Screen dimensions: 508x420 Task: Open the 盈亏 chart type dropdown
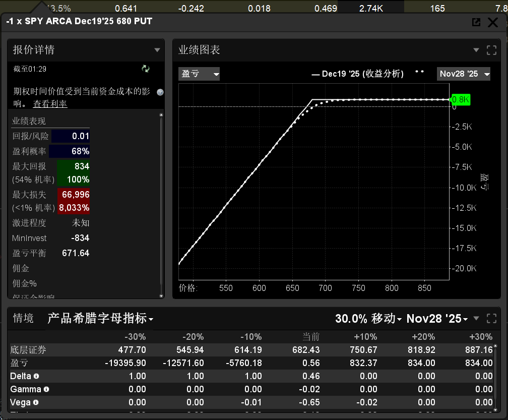click(x=200, y=74)
